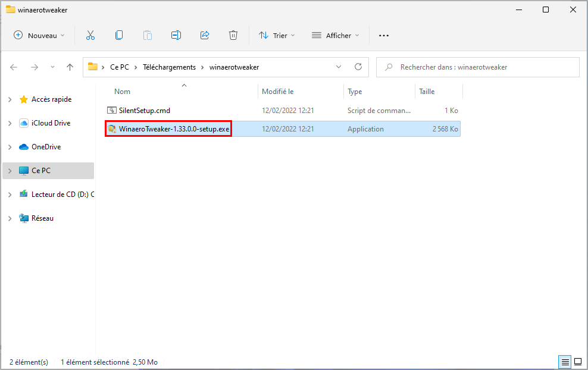
Task: Expand the Réseau tree node
Action: pos(10,218)
